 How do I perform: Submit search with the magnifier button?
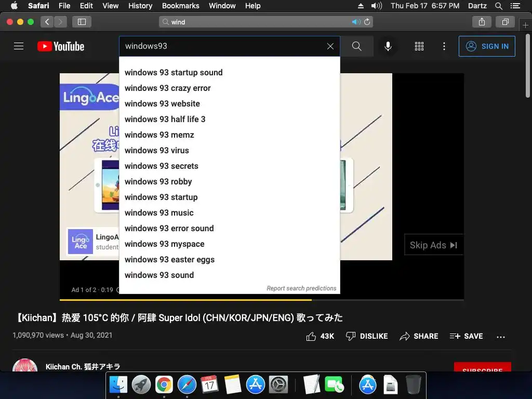[356, 46]
